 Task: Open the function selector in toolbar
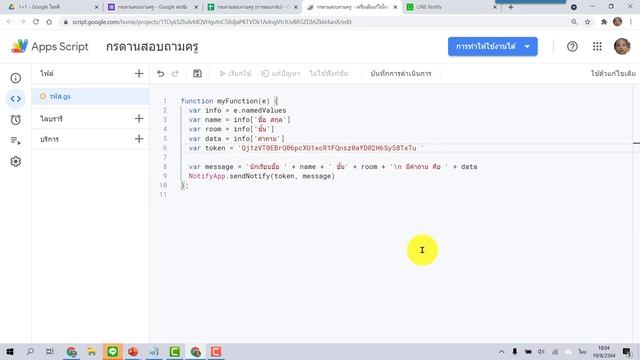[x=329, y=73]
